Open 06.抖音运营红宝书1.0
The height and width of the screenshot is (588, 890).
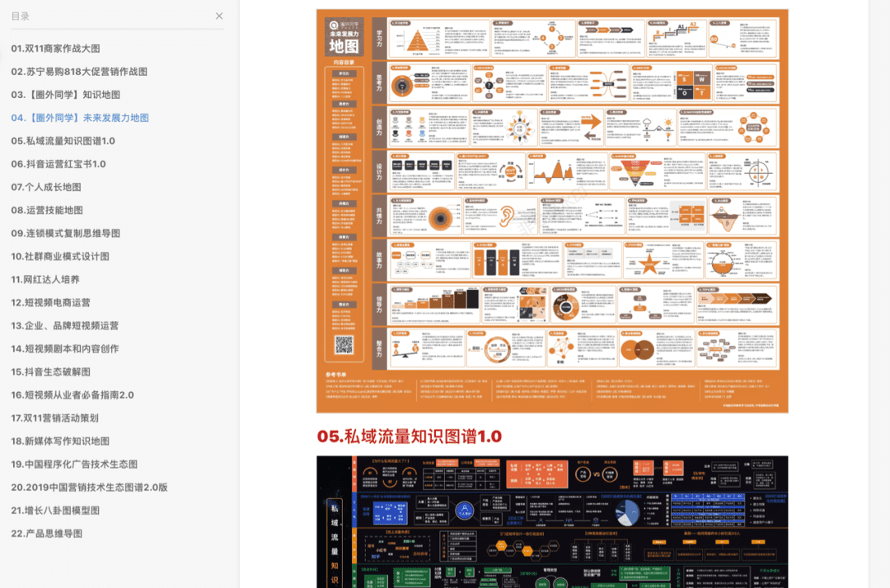click(x=59, y=165)
